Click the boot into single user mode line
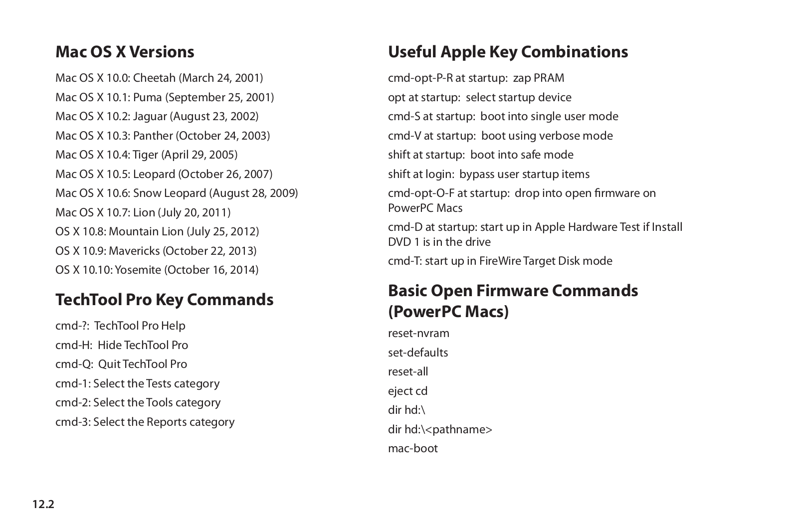This screenshot has height=532, width=798. 503,116
